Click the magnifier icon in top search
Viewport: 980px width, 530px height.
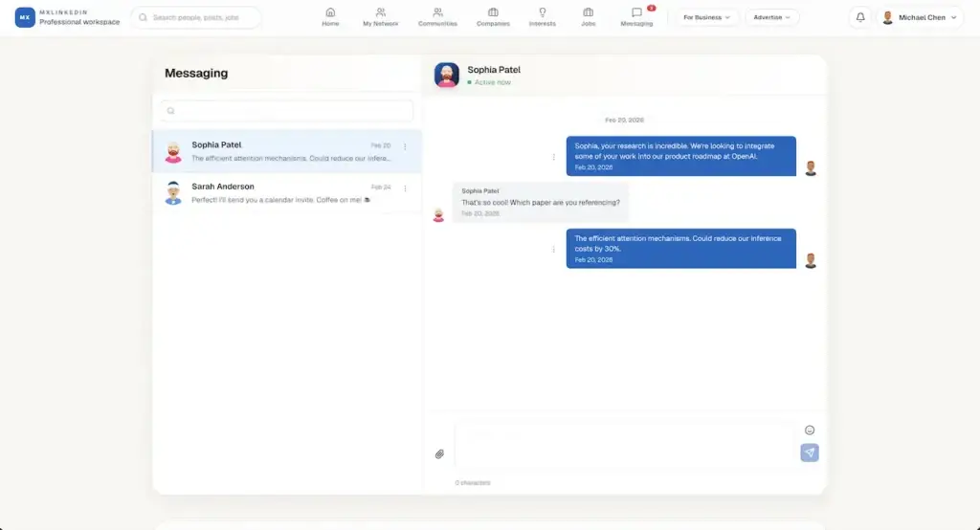(x=143, y=17)
